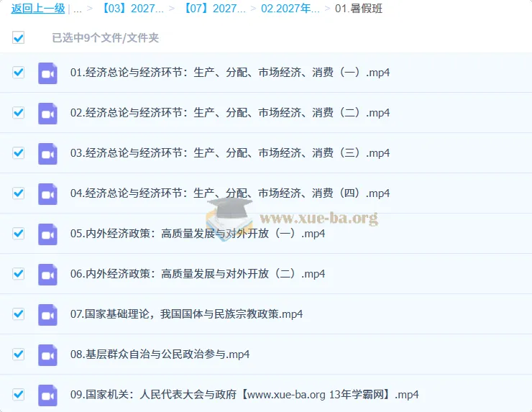Image resolution: width=532 pixels, height=412 pixels.
Task: Open 07.国家基础理论，我国国体与民族宗教政策.mp4
Action: pos(187,314)
